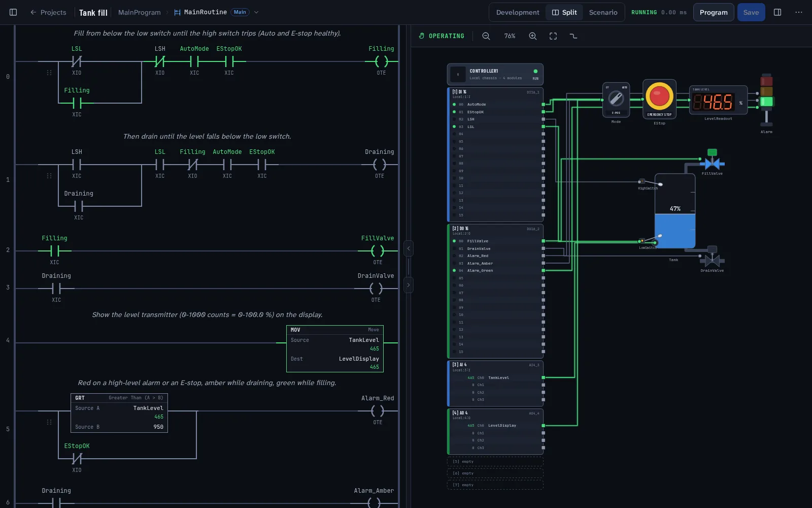Click the OPERATING mode hand indicator
This screenshot has width=812, height=508.
tap(442, 36)
